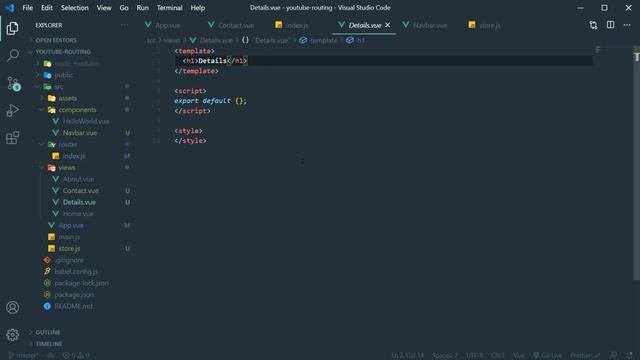Screen dimensions: 640x360
Task: Click the notifications bell icon
Action: 629,356
